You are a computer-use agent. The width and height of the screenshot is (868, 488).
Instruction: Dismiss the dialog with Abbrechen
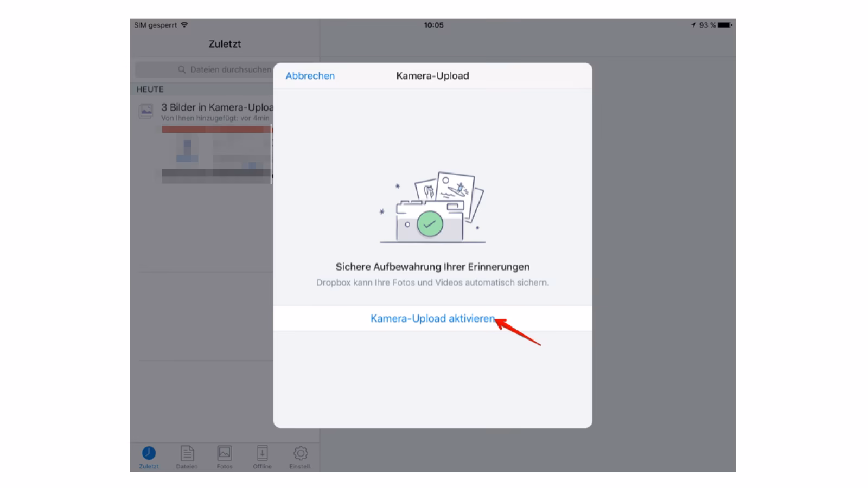pyautogui.click(x=310, y=75)
